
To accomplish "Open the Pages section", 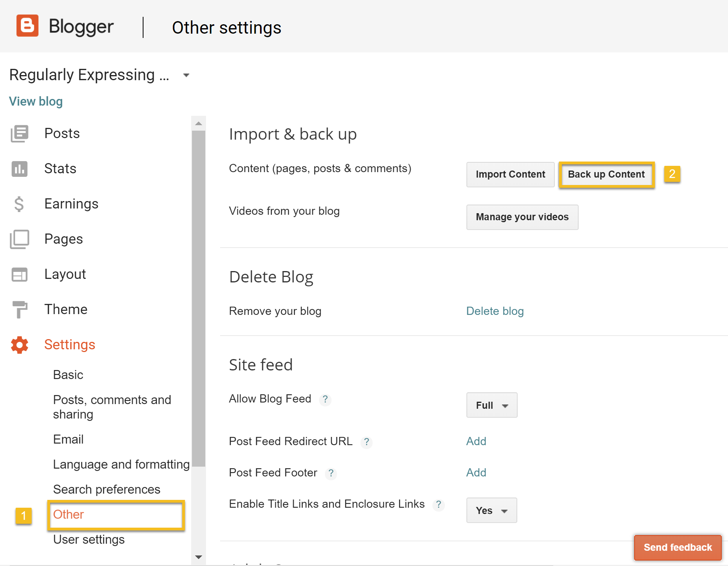I will [63, 239].
